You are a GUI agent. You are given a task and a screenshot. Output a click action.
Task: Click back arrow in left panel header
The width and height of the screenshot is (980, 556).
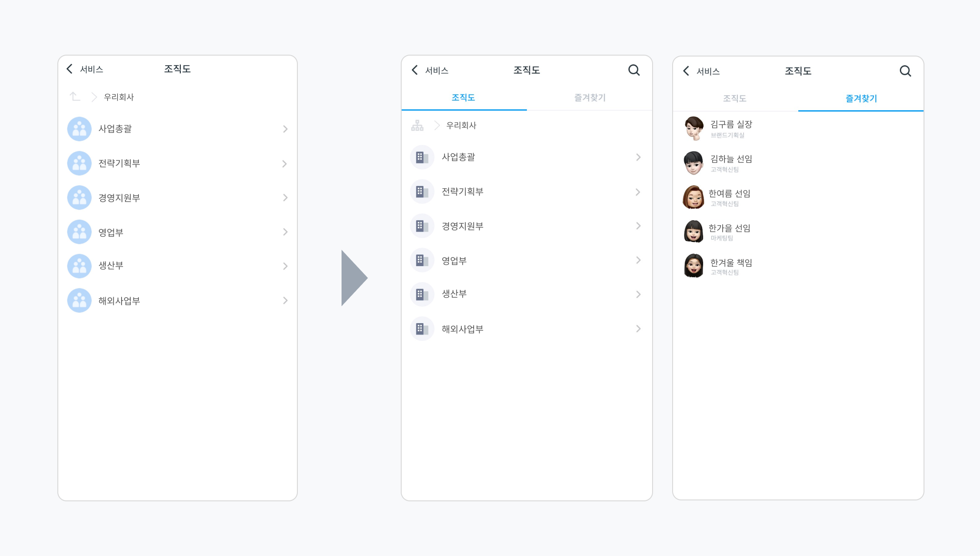pos(70,69)
